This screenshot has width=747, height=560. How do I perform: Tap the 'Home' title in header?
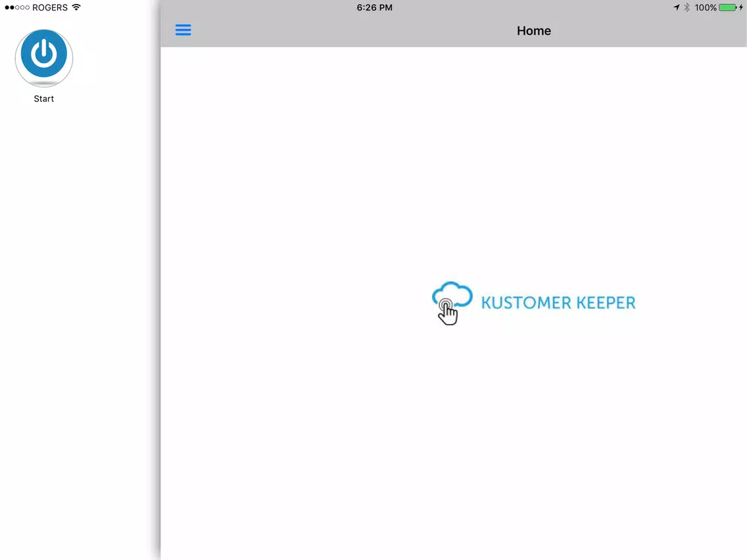coord(533,30)
